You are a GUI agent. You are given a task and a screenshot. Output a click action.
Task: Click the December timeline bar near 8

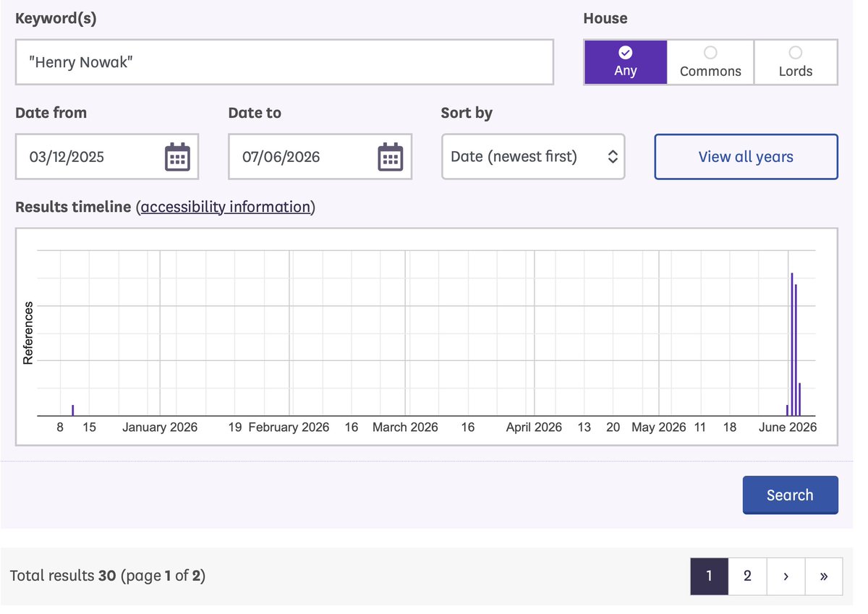tap(72, 410)
